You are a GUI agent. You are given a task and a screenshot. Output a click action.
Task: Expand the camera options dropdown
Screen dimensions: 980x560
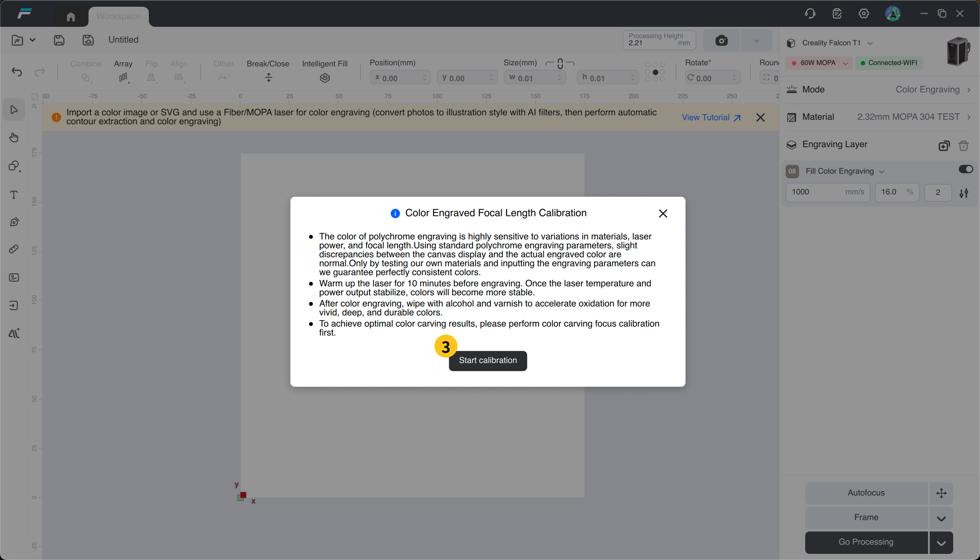coord(756,40)
